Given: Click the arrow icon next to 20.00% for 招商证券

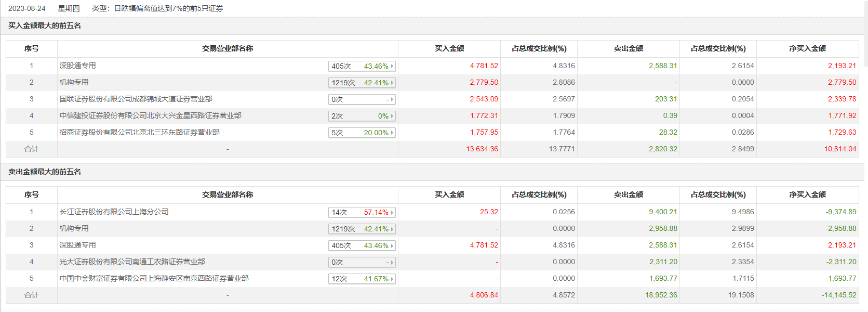Looking at the screenshot, I should (x=392, y=133).
